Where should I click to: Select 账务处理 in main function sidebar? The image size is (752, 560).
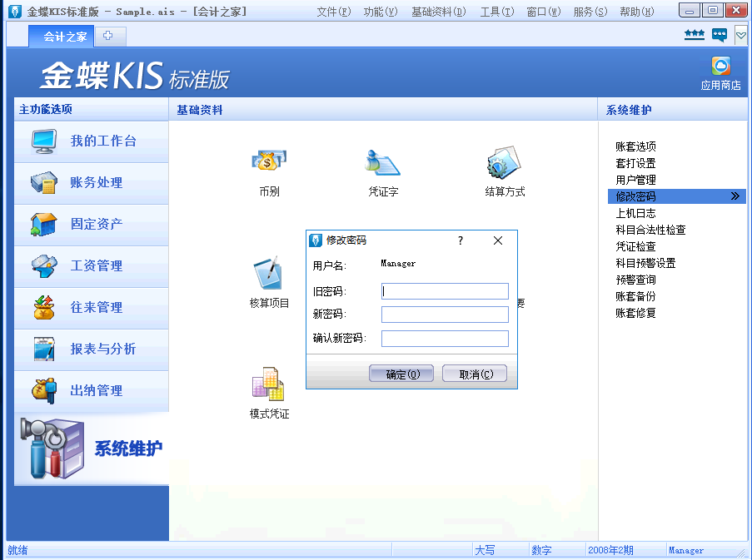click(x=91, y=183)
